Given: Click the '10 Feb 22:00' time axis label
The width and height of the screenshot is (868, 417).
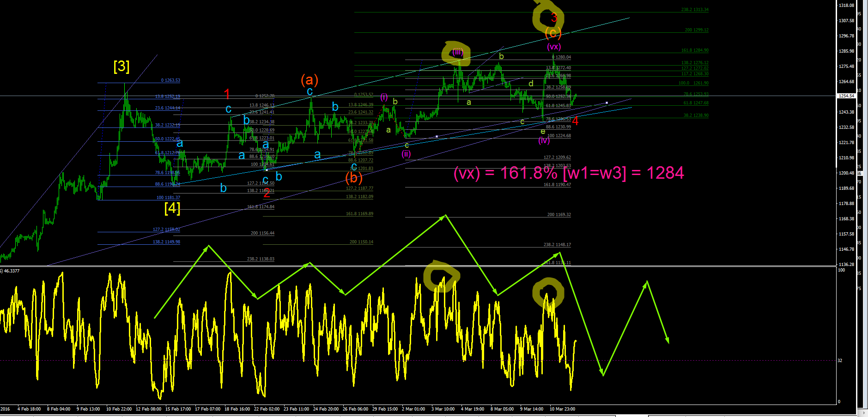Looking at the screenshot, I should [x=119, y=409].
